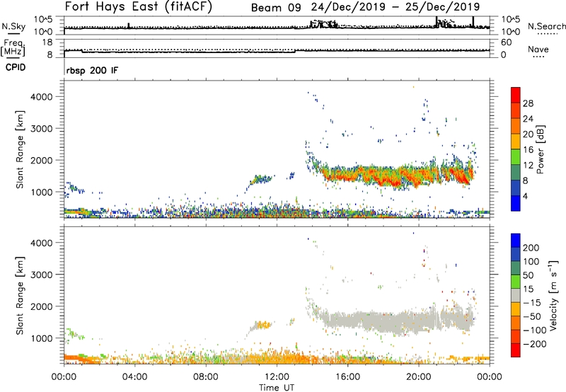Click the Power [dB] colorbar title
This screenshot has width=566, height=392.
coord(540,149)
